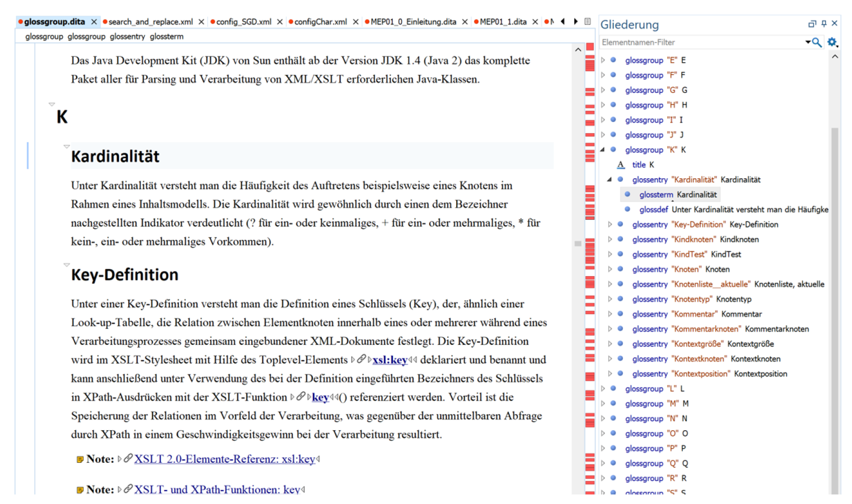This screenshot has height=504, width=852.
Task: Select glossentry "Knotentyp" in outline
Action: (692, 299)
